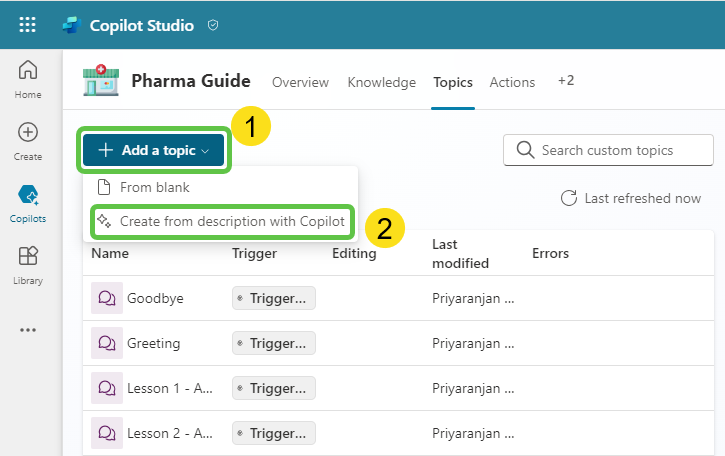The width and height of the screenshot is (725, 456).
Task: Choose From blank menu option
Action: coord(154,187)
